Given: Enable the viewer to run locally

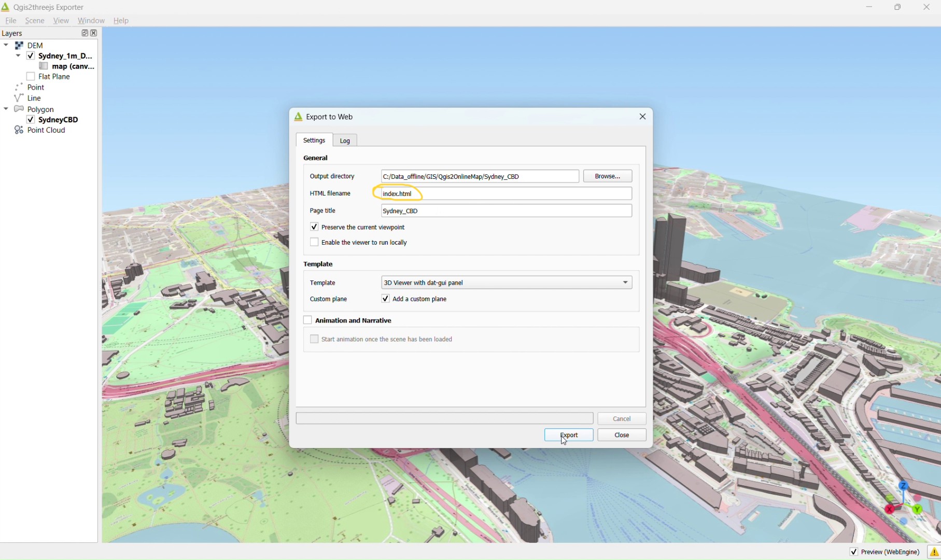Looking at the screenshot, I should [x=314, y=242].
